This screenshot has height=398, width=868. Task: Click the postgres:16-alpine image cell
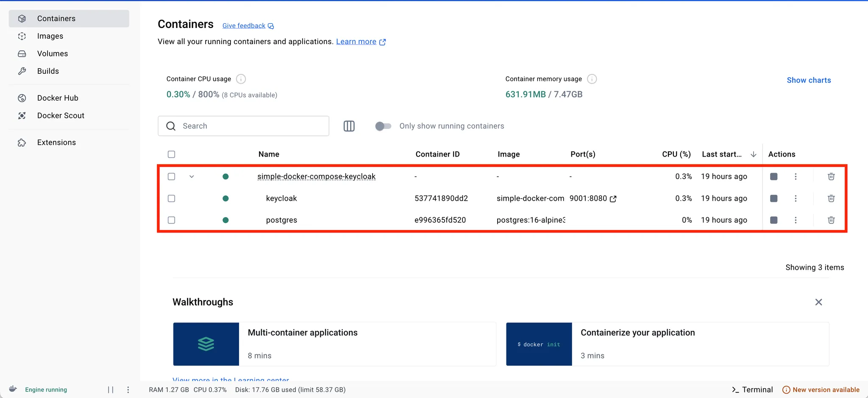(531, 220)
